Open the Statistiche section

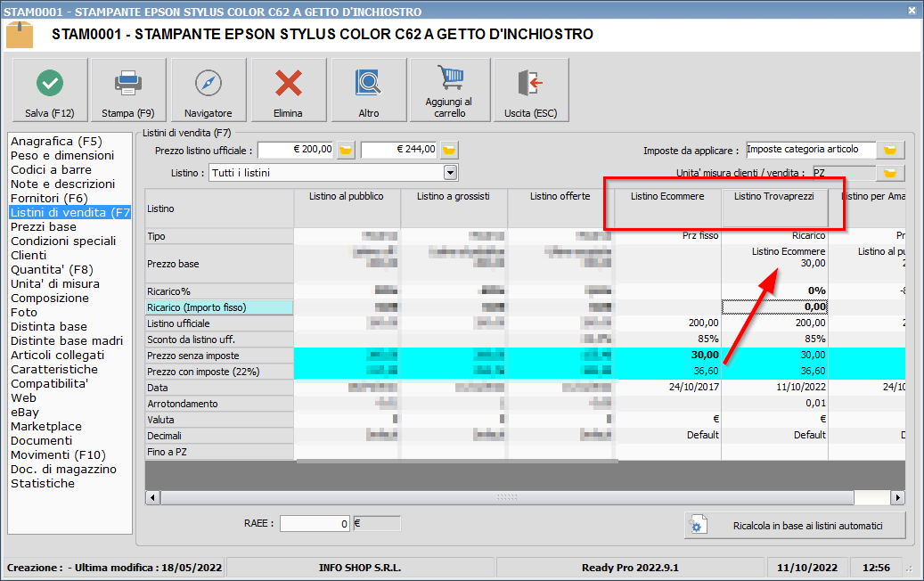coord(43,484)
